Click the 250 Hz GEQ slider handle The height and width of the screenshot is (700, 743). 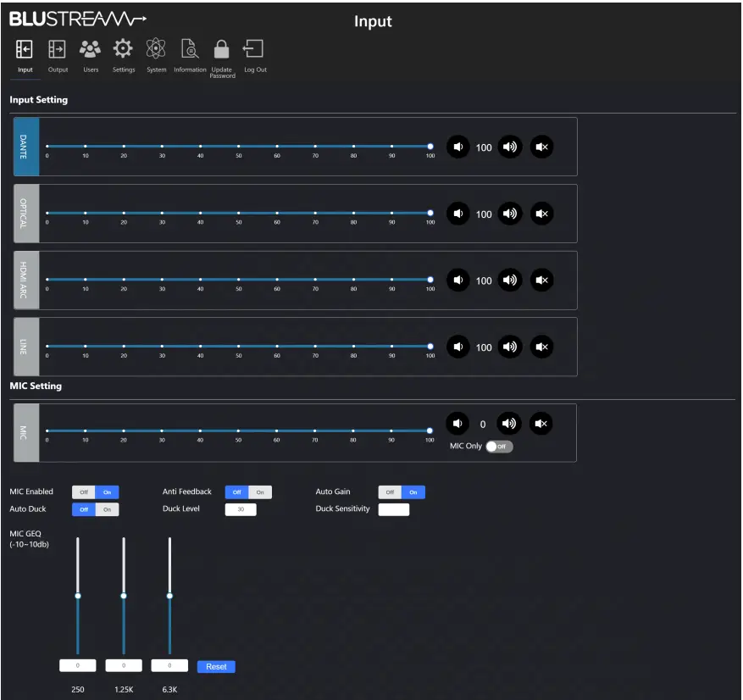[77, 597]
